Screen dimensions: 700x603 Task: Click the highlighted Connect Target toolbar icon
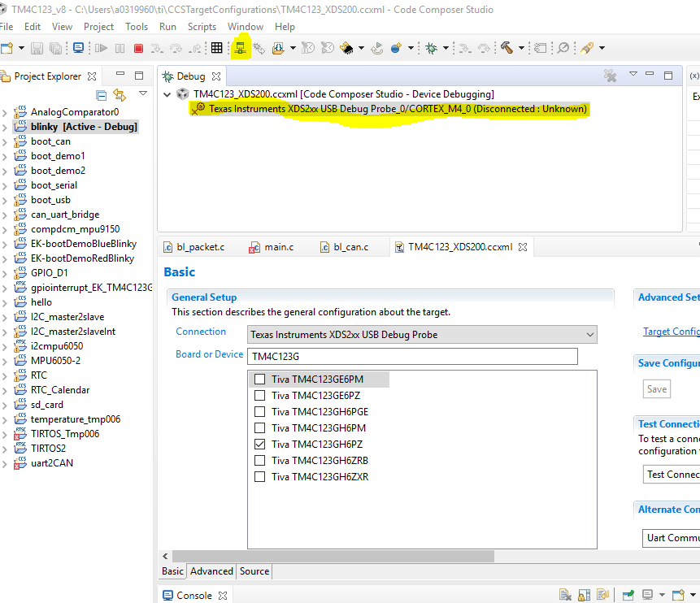point(240,48)
